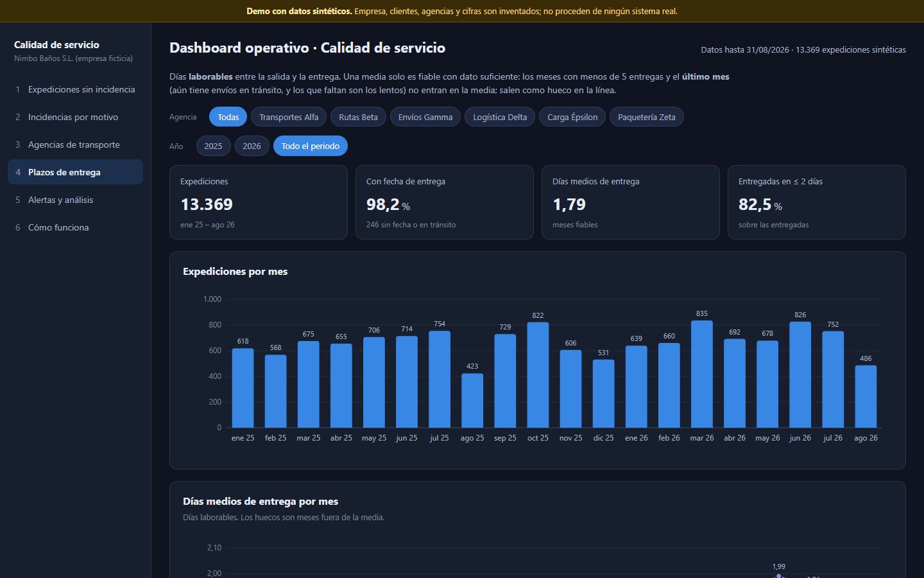Viewport: 924px width, 578px height.
Task: Select the Paquetería Zeta agency chip
Action: 647,117
